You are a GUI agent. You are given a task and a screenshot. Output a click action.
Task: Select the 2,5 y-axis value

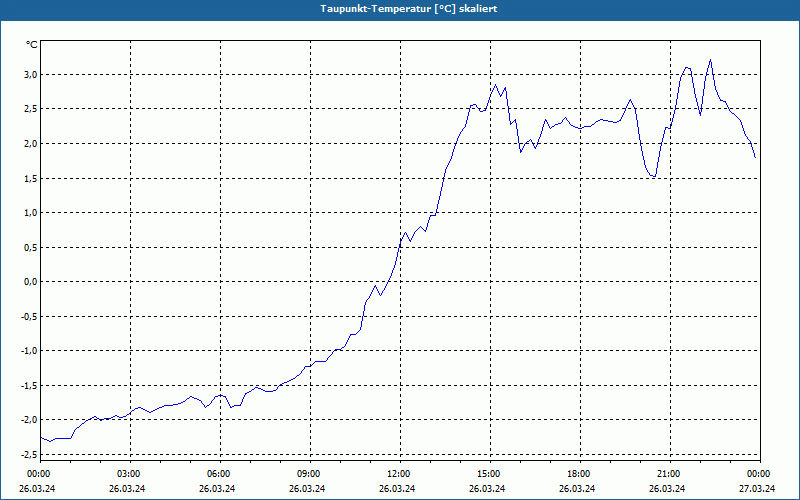coord(31,109)
